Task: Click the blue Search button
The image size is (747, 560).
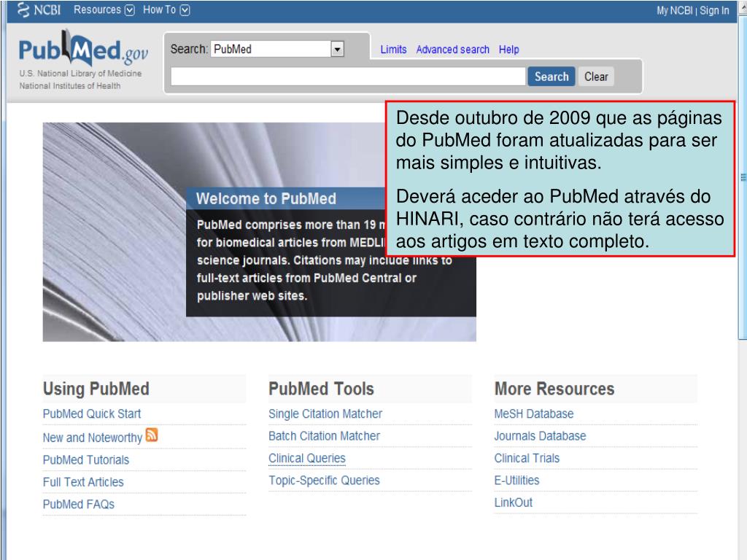Action: pos(551,77)
